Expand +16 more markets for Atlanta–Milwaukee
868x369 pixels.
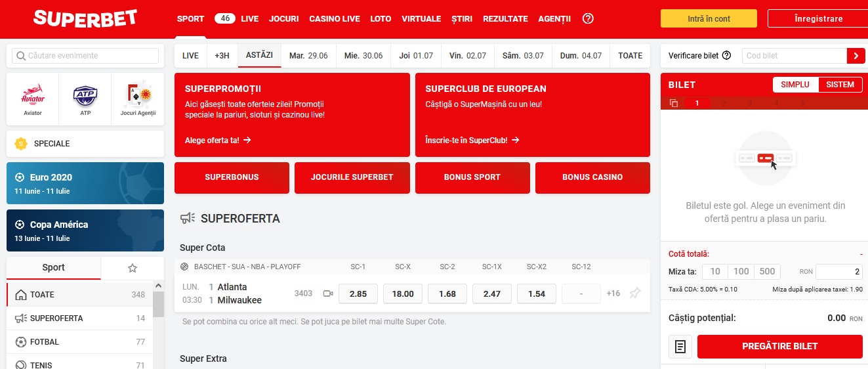(x=613, y=293)
